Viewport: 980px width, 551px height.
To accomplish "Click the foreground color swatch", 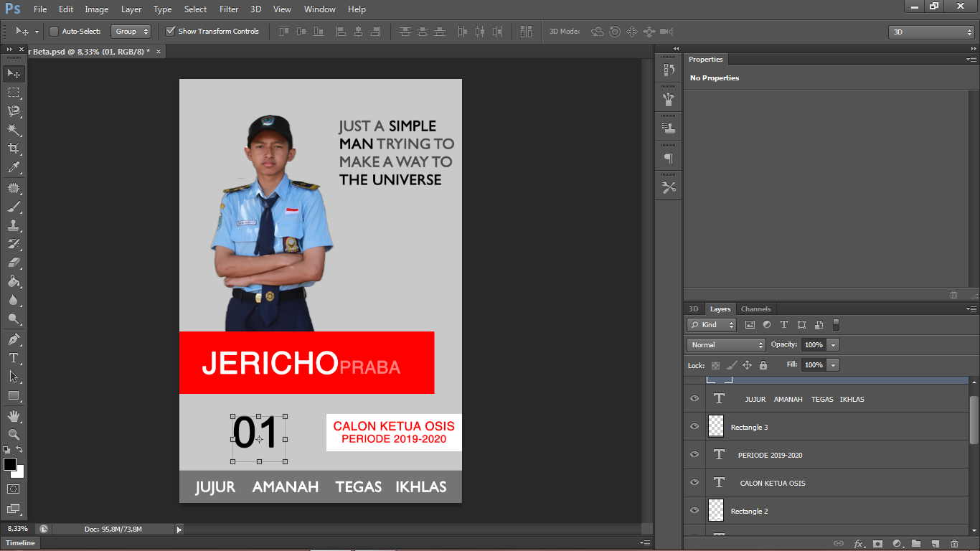I will 10,464.
